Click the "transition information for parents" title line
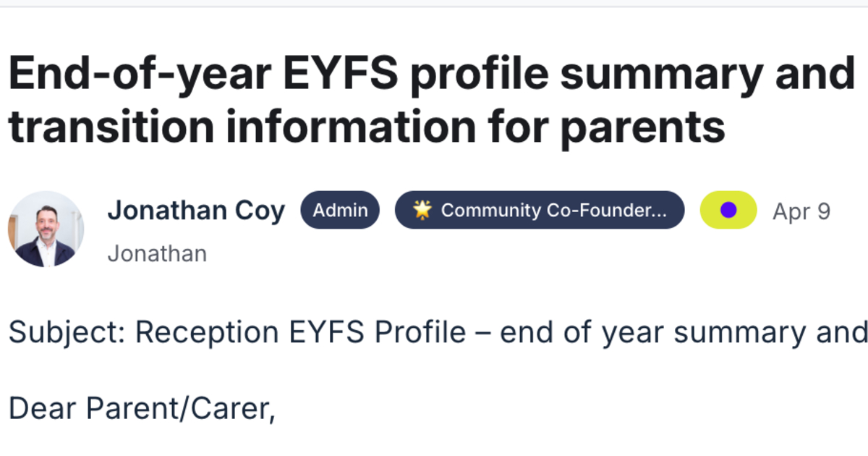Image resolution: width=868 pixels, height=456 pixels. click(367, 127)
